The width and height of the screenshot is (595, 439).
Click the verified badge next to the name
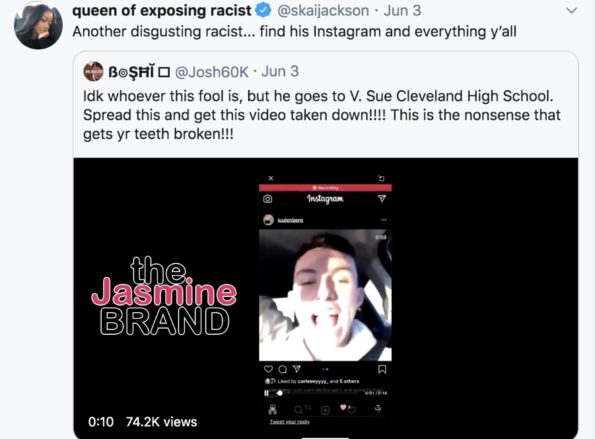click(x=263, y=11)
